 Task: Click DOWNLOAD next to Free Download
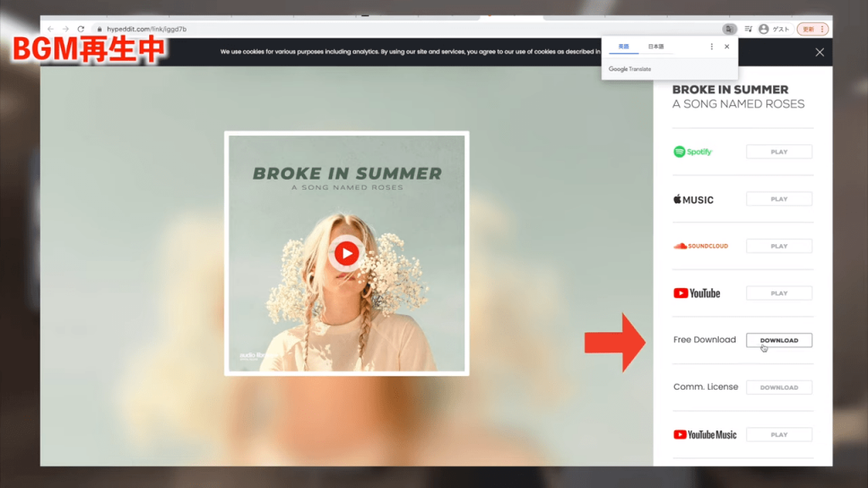[779, 341]
